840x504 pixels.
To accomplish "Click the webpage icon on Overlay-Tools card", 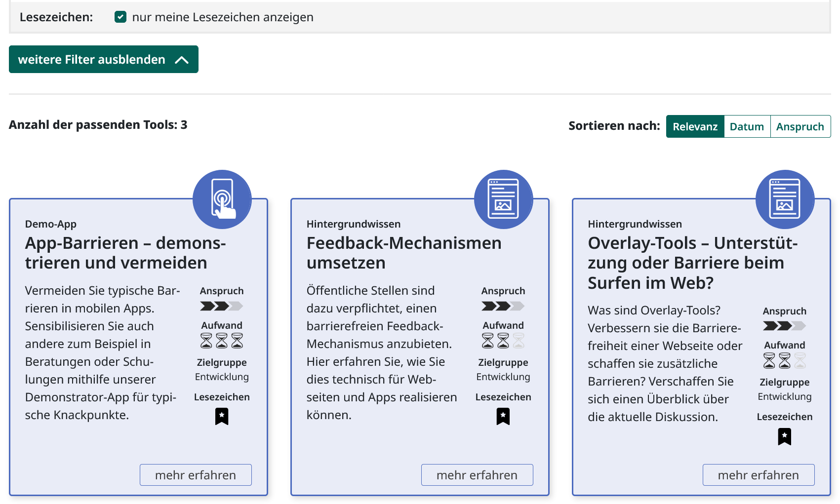I will [785, 199].
